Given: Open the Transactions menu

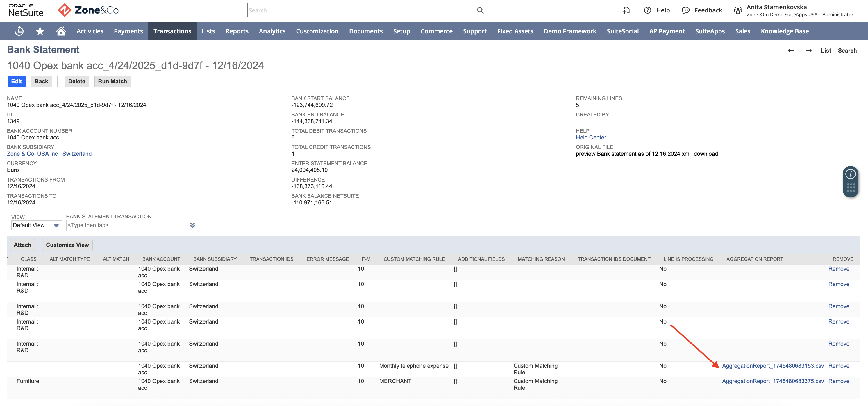Looking at the screenshot, I should pyautogui.click(x=172, y=31).
